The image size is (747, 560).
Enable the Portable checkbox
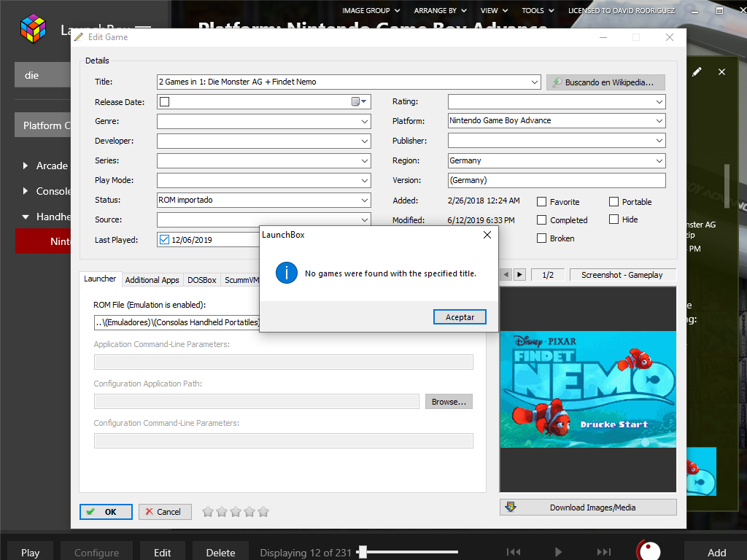pos(614,202)
